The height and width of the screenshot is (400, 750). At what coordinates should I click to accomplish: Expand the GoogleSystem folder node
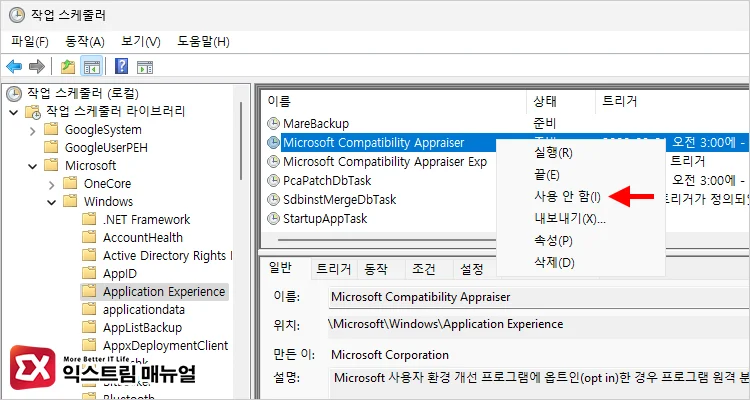pos(33,130)
